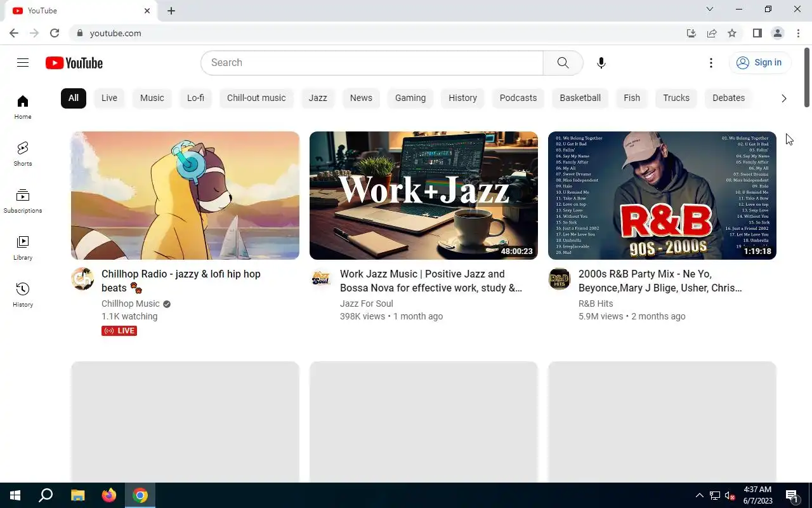This screenshot has height=508, width=812.
Task: Select the Podcasts filter chip
Action: point(518,98)
